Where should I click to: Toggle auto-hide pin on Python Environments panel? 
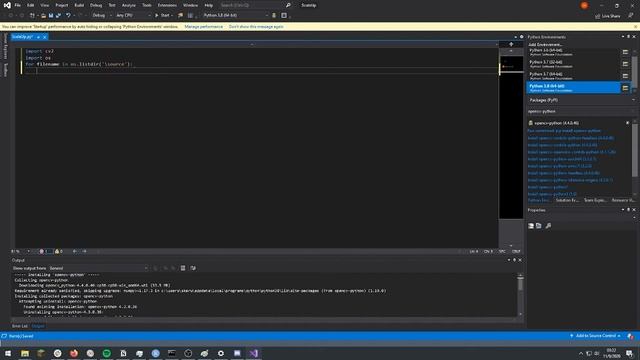pyautogui.click(x=629, y=37)
